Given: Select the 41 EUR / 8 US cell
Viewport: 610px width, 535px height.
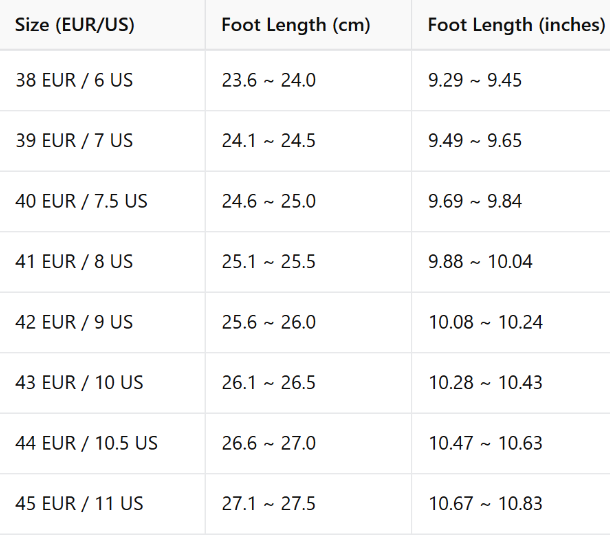Looking at the screenshot, I should click(x=73, y=262).
